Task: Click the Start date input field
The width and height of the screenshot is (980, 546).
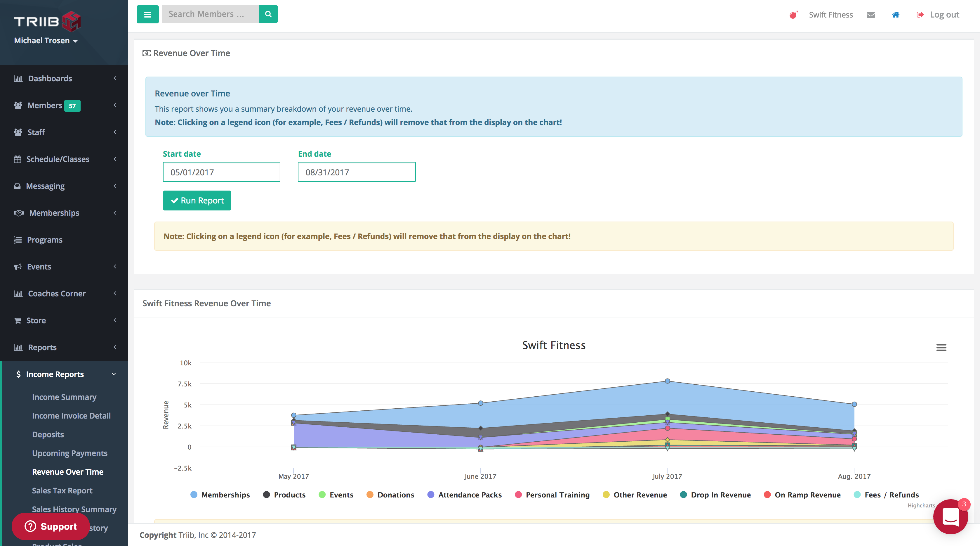Action: click(221, 172)
